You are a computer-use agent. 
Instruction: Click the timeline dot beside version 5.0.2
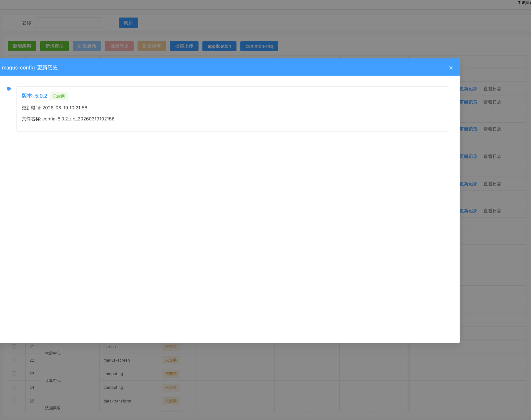click(x=9, y=89)
